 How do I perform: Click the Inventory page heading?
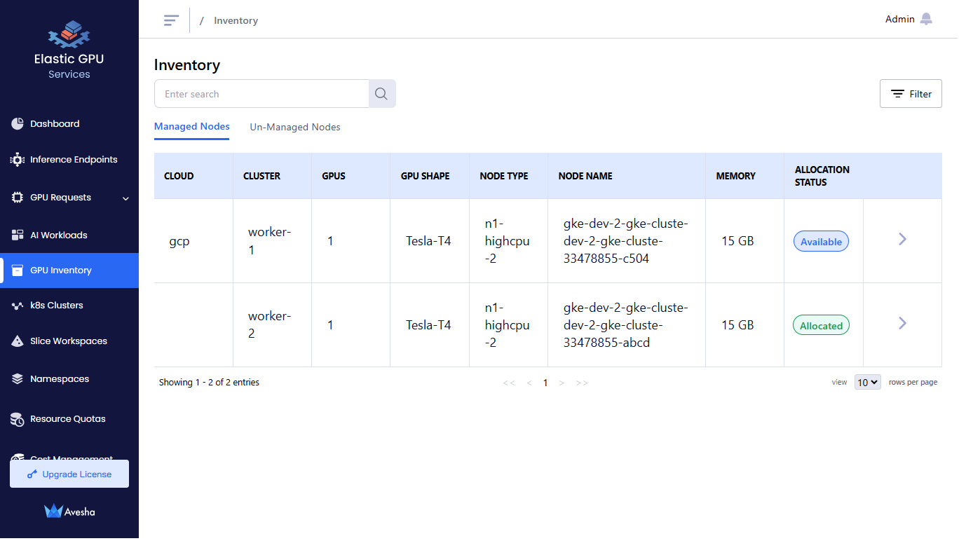point(187,65)
